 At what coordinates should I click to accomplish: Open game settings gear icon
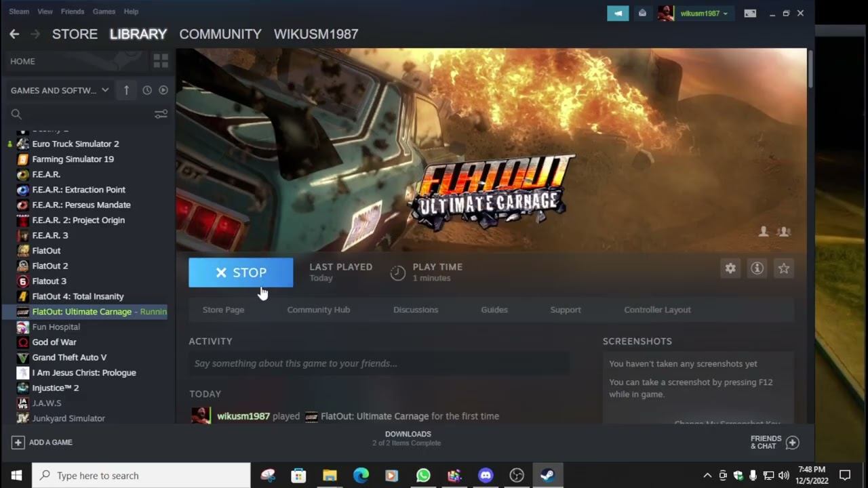coord(730,268)
